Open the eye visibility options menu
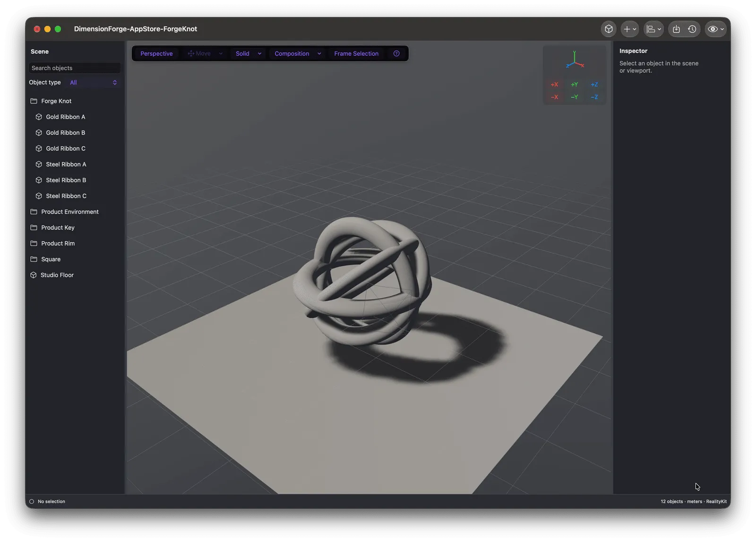The width and height of the screenshot is (756, 542). pos(715,29)
